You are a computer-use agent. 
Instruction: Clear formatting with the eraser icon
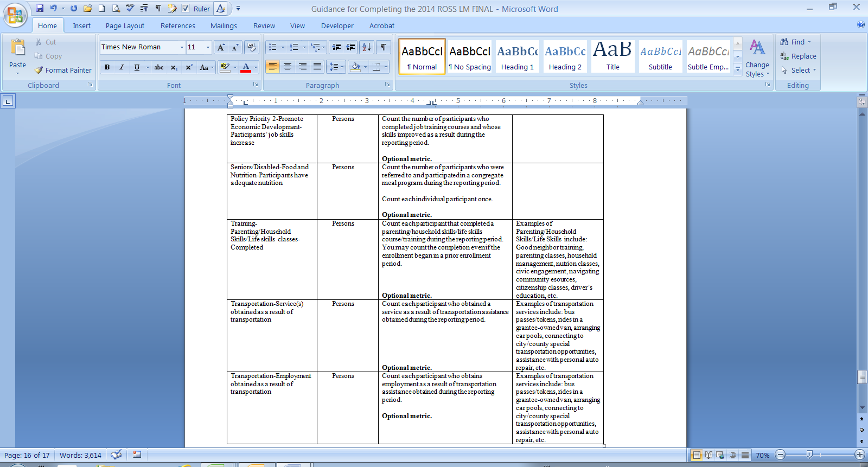pyautogui.click(x=251, y=47)
